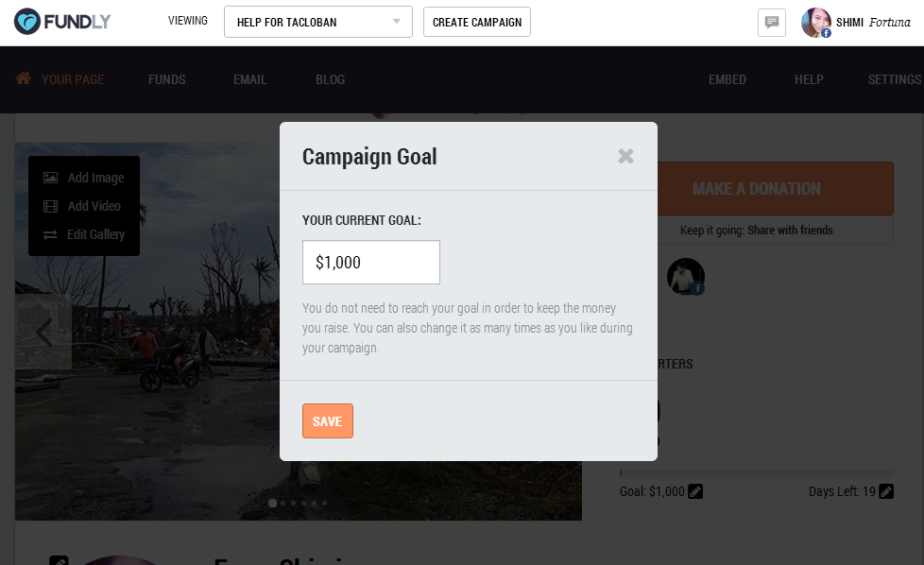This screenshot has width=924, height=565.
Task: Click the Add Image option
Action: pyautogui.click(x=84, y=178)
